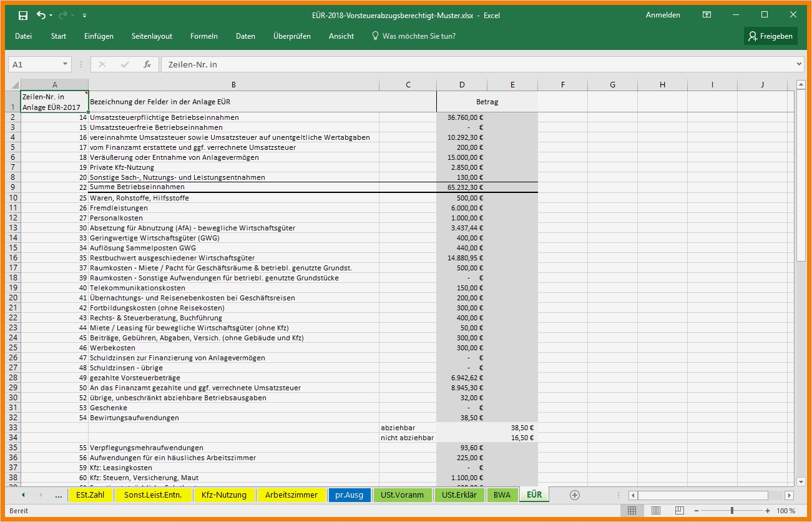Click the insert function fx icon

[x=147, y=64]
